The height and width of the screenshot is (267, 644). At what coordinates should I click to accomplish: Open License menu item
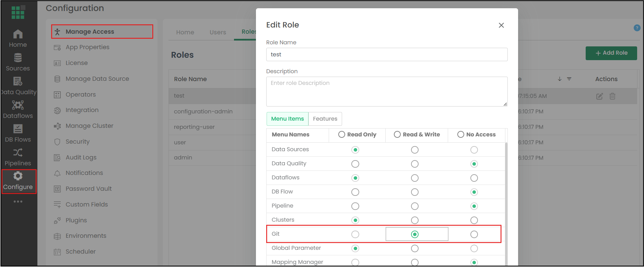(x=71, y=63)
